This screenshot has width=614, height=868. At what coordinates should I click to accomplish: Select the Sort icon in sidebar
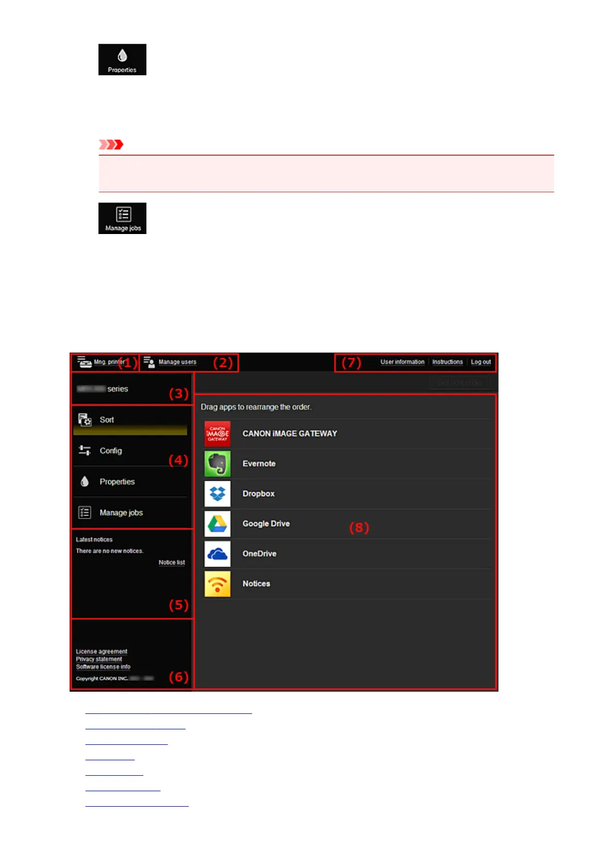[85, 420]
